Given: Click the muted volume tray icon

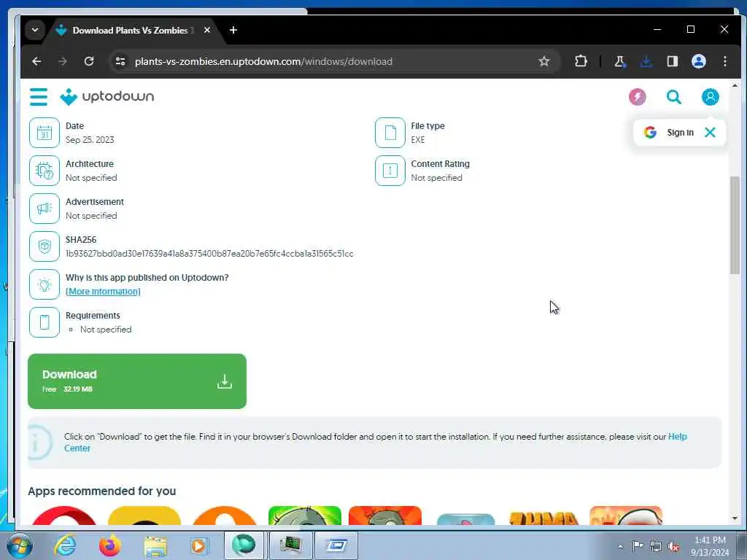Looking at the screenshot, I should (673, 546).
